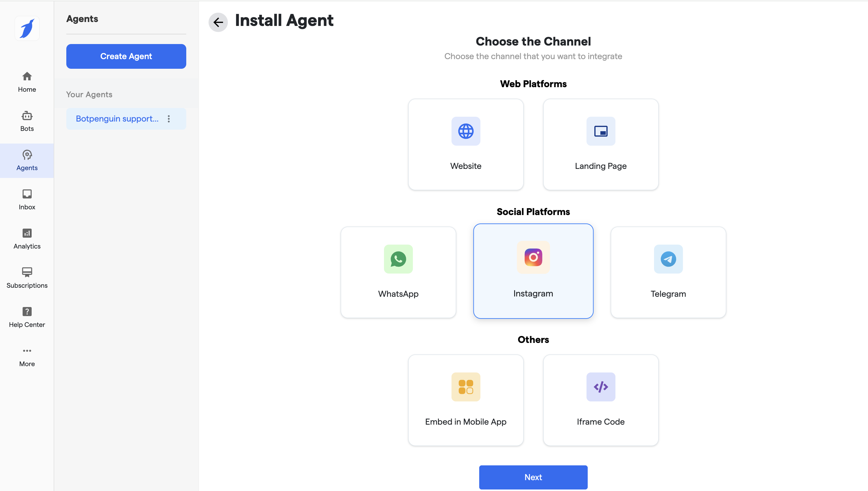Open Subscriptions in the sidebar
The height and width of the screenshot is (491, 868).
tap(27, 277)
